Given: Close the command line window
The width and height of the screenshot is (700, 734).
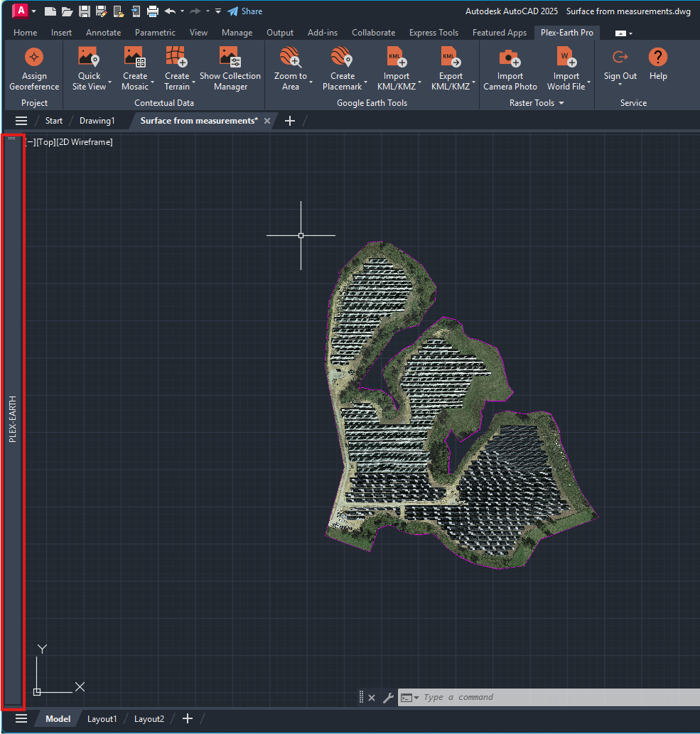Looking at the screenshot, I should click(372, 698).
